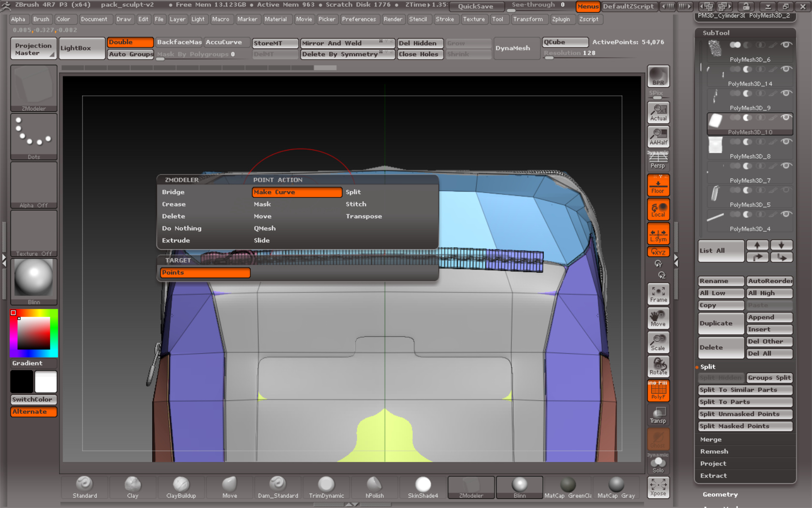Enable Persp perspective view
812x508 pixels.
click(658, 160)
